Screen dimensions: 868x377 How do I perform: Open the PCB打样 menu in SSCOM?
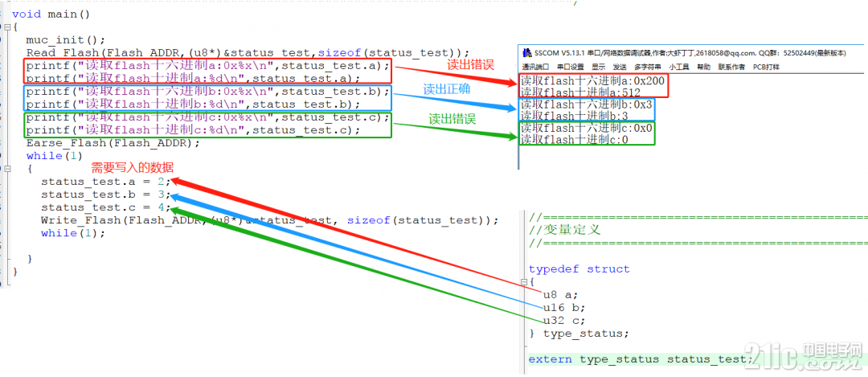tap(766, 67)
